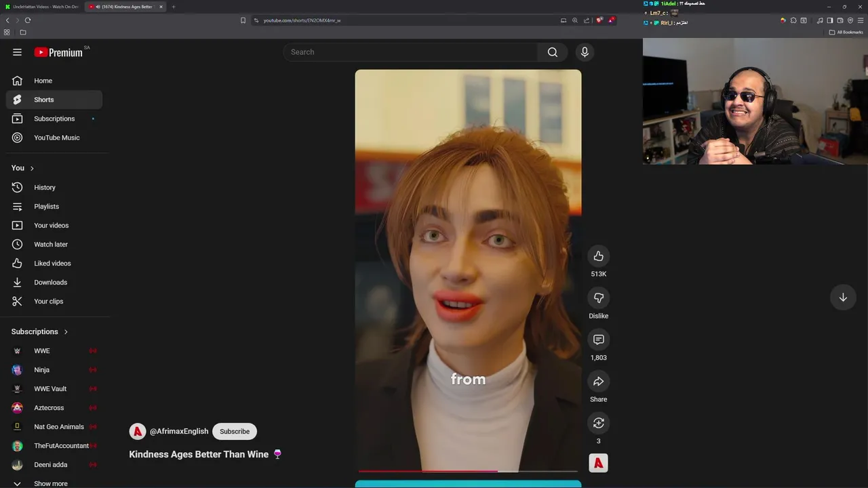Open YouTube Music in sidebar
This screenshot has height=488, width=868.
point(54,138)
